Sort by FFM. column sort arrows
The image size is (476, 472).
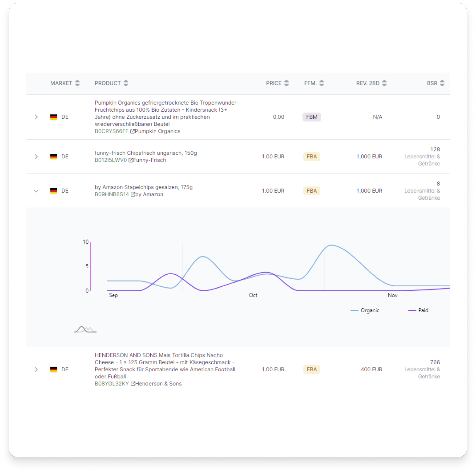pos(322,83)
